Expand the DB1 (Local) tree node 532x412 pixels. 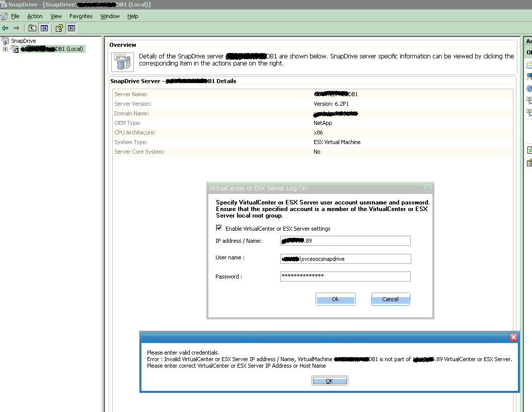(5, 49)
